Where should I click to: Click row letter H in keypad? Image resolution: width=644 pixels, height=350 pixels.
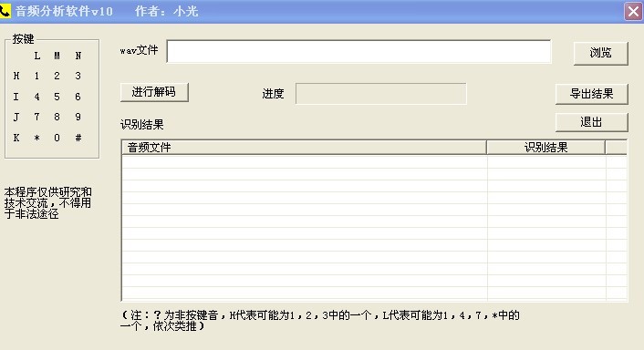click(16, 76)
